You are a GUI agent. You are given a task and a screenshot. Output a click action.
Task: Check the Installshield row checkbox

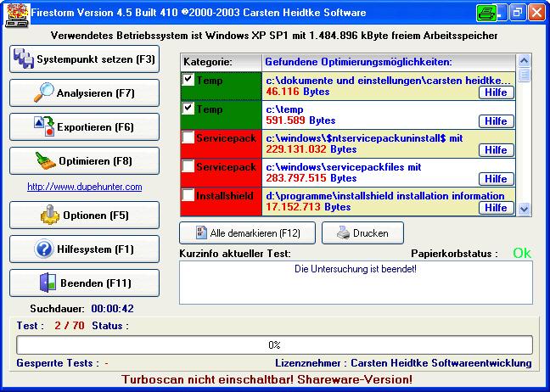(x=188, y=194)
